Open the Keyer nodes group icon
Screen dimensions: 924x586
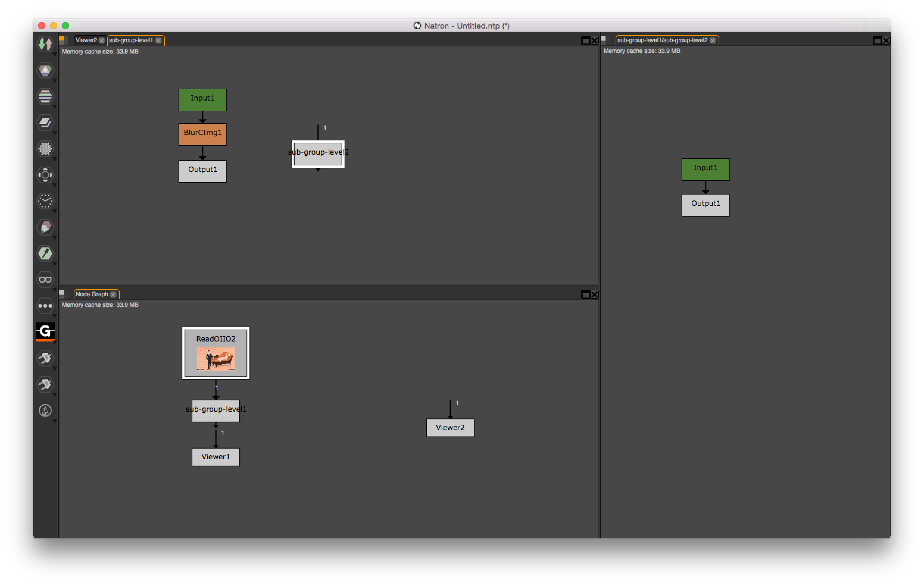point(45,253)
